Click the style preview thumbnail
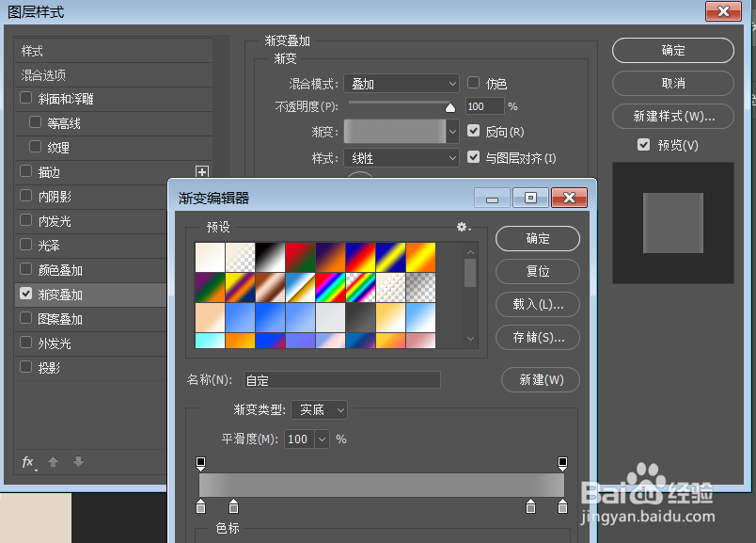This screenshot has width=756, height=543. pos(673,223)
